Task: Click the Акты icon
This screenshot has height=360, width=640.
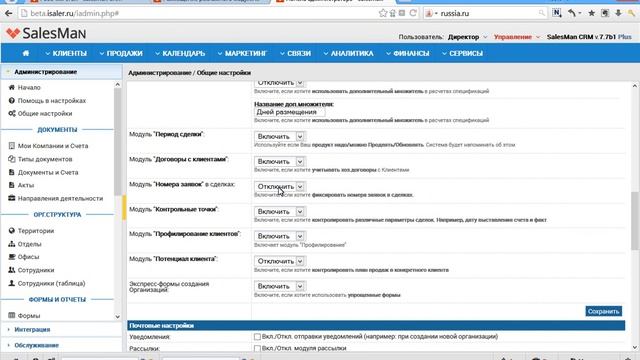Action: point(11,185)
